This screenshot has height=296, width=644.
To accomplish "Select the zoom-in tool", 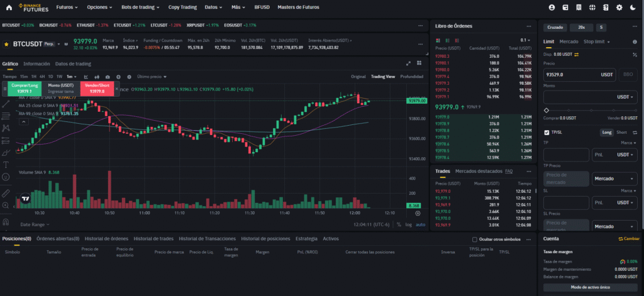I will click(6, 206).
